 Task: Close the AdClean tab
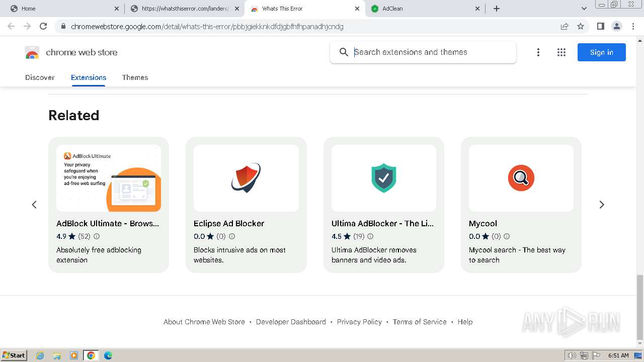[x=477, y=9]
